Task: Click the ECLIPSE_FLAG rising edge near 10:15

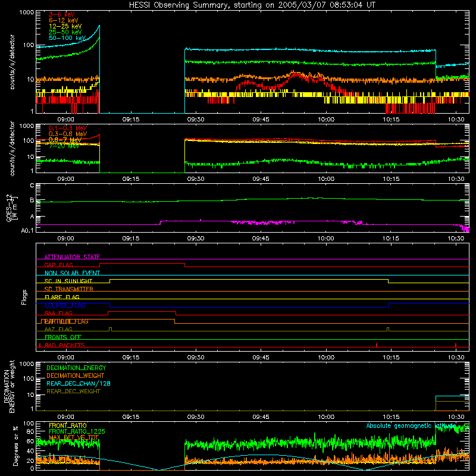Action: click(389, 305)
